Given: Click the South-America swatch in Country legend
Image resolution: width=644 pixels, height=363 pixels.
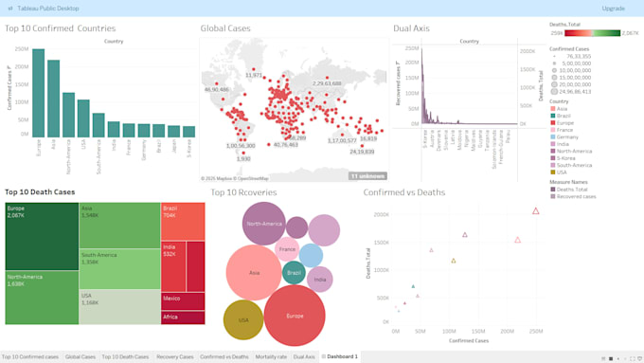Looking at the screenshot, I should tap(553, 165).
